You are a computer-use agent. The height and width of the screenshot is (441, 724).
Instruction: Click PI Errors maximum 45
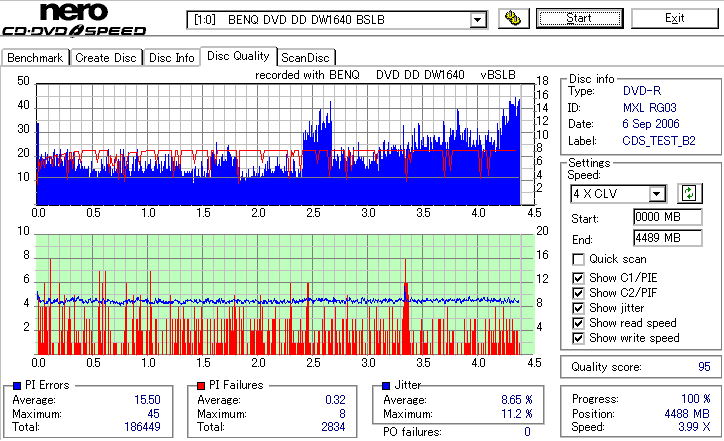[x=153, y=413]
